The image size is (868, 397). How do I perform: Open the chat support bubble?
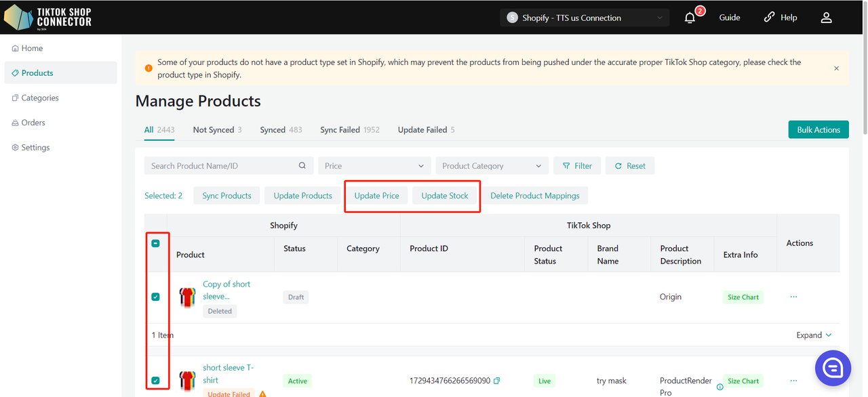coord(833,368)
